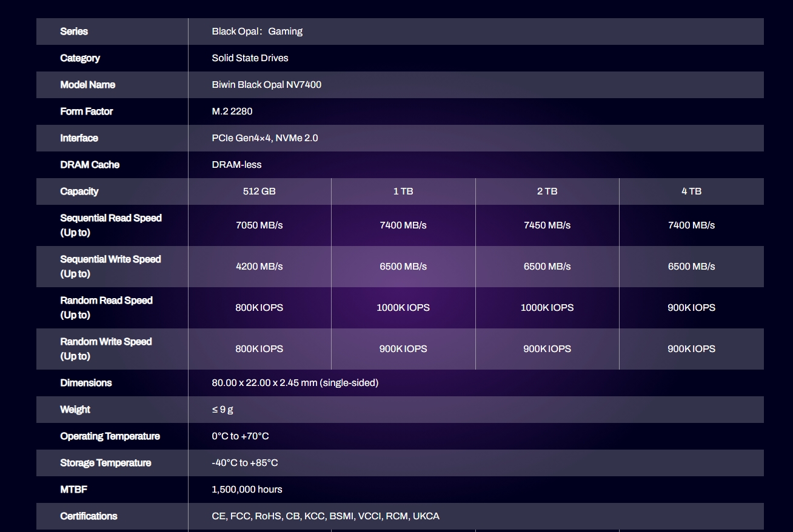Click the Operating Temperature row label
Viewport: 793px width, 532px height.
[x=110, y=436]
